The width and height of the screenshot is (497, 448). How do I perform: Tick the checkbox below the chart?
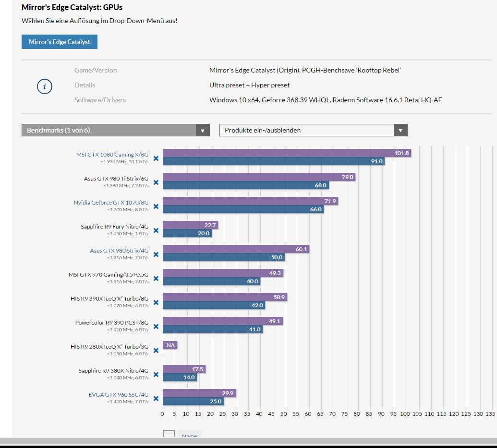tap(169, 435)
